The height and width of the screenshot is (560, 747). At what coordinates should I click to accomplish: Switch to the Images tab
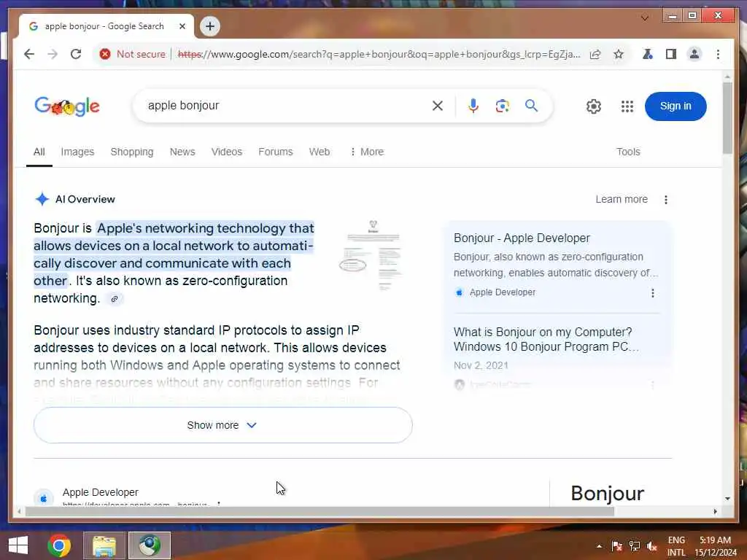tap(77, 152)
